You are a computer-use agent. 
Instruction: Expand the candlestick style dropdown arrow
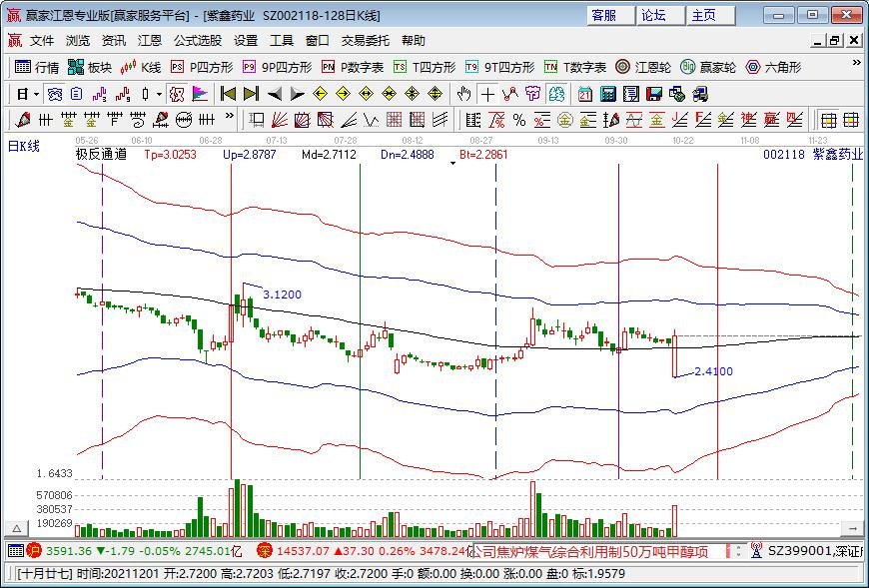point(159,94)
